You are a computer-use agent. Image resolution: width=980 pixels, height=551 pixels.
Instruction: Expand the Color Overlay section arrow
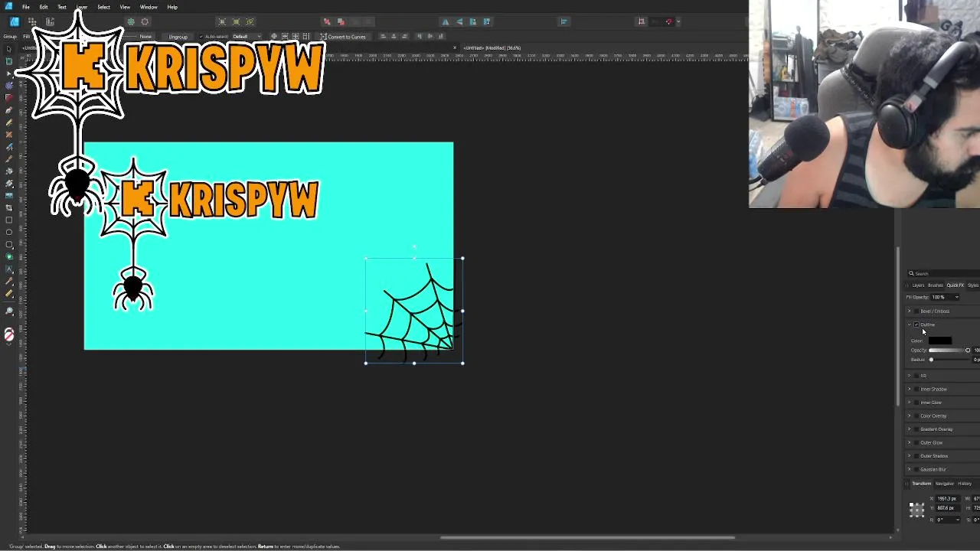tap(910, 416)
